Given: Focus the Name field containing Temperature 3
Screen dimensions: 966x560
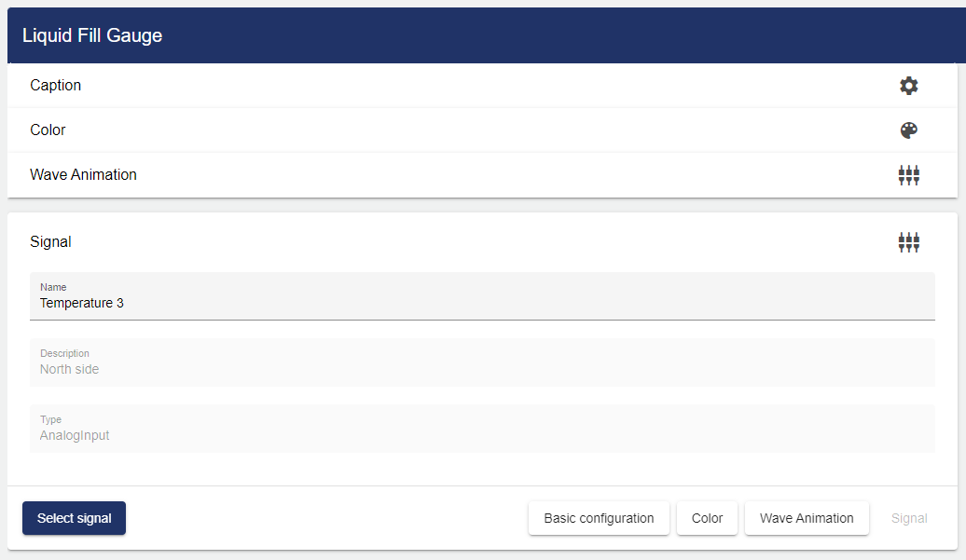Looking at the screenshot, I should pos(482,303).
